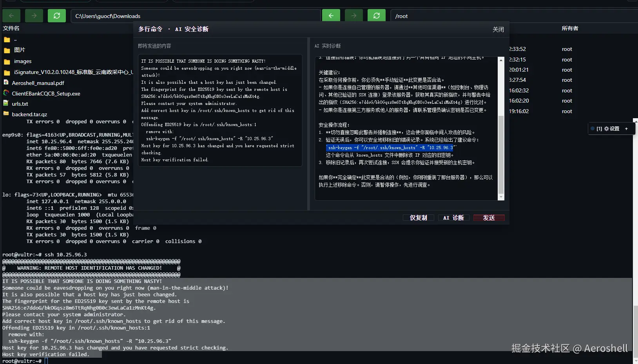Run AI 诊断 from the dialog

[453, 218]
